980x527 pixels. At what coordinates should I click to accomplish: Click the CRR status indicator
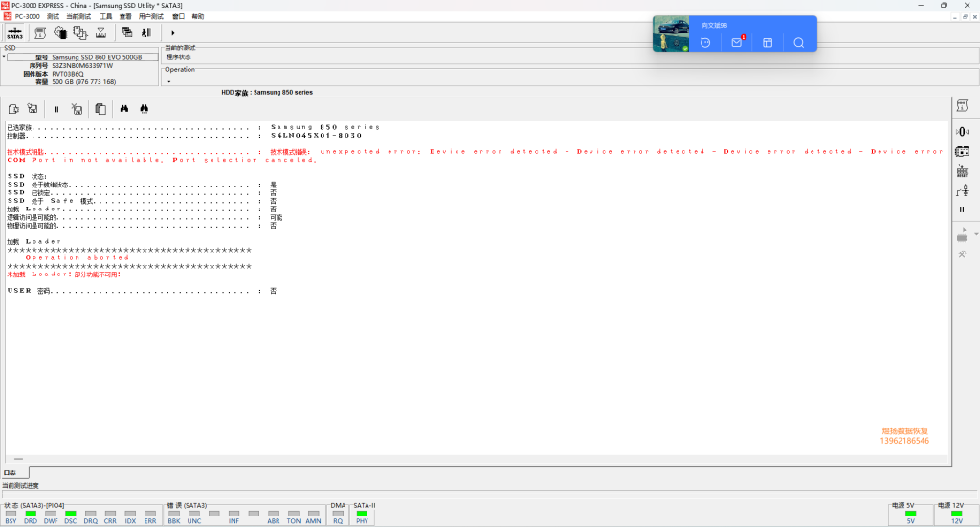pos(110,517)
